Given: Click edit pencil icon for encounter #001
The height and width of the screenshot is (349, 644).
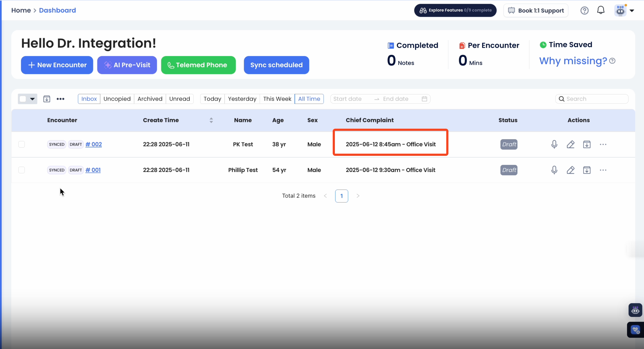Looking at the screenshot, I should (570, 170).
